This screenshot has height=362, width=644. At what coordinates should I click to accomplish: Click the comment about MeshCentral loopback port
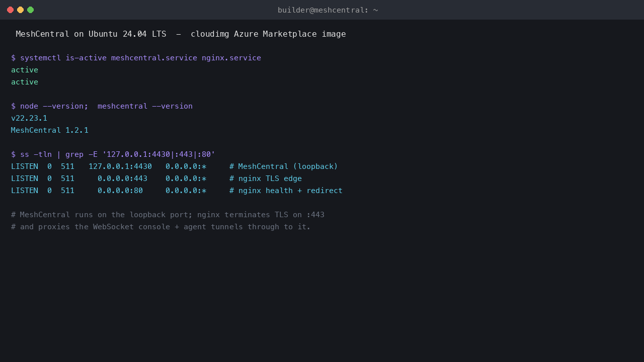point(168,215)
